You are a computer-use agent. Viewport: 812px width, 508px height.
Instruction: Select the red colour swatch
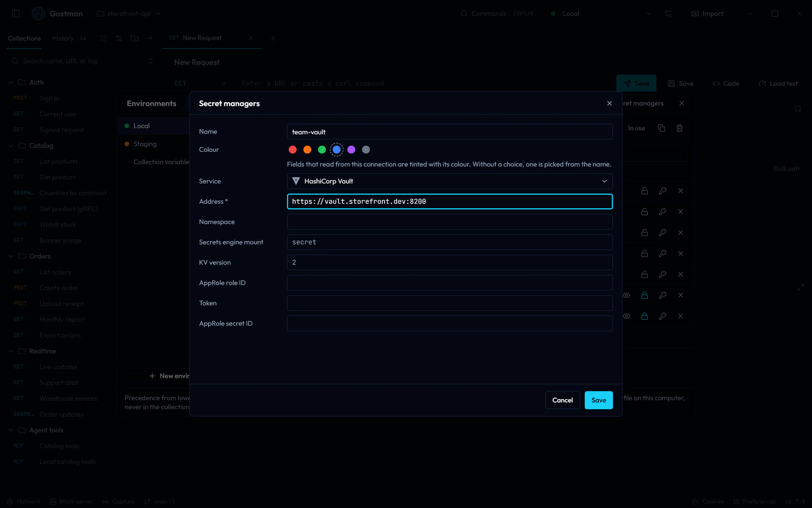click(293, 150)
